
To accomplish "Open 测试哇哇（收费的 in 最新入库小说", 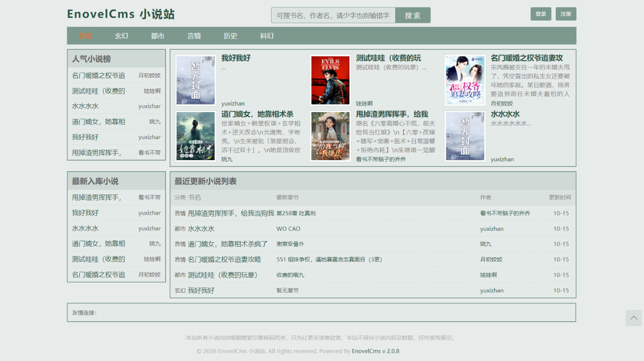I will tap(98, 259).
